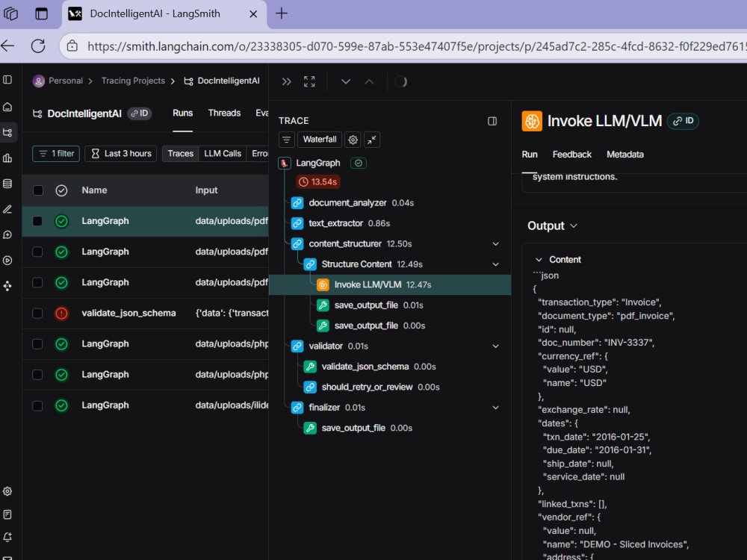Go to previous run with up arrow
This screenshot has height=560, width=747.
tap(369, 82)
